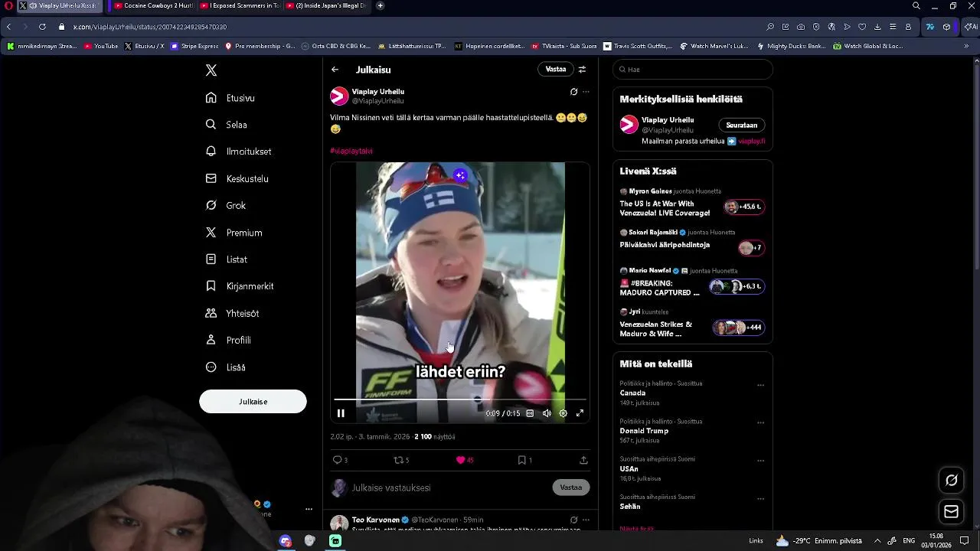Viewport: 980px width, 551px height.
Task: Click the Hae search field
Action: click(x=693, y=70)
